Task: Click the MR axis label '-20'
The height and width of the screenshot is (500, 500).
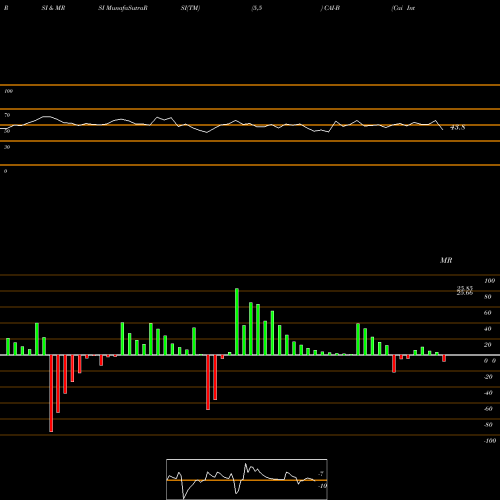Action: click(488, 377)
